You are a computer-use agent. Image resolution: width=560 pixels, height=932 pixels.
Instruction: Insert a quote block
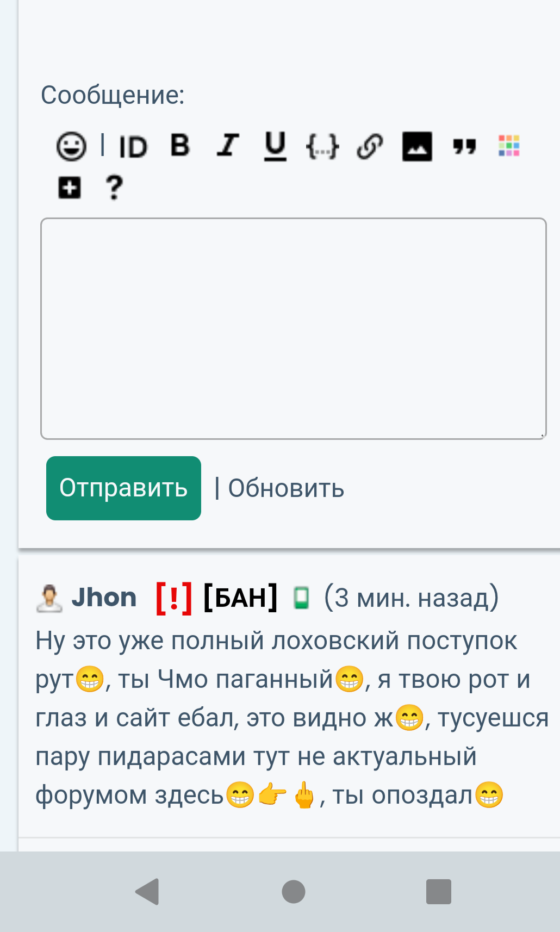click(x=464, y=146)
